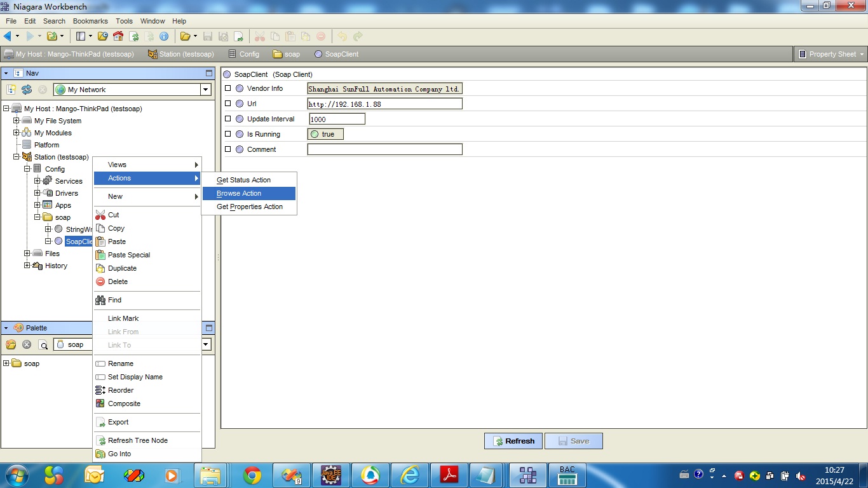Viewport: 868px width, 488px height.
Task: Expand the soap folder in Palette
Action: click(6, 363)
